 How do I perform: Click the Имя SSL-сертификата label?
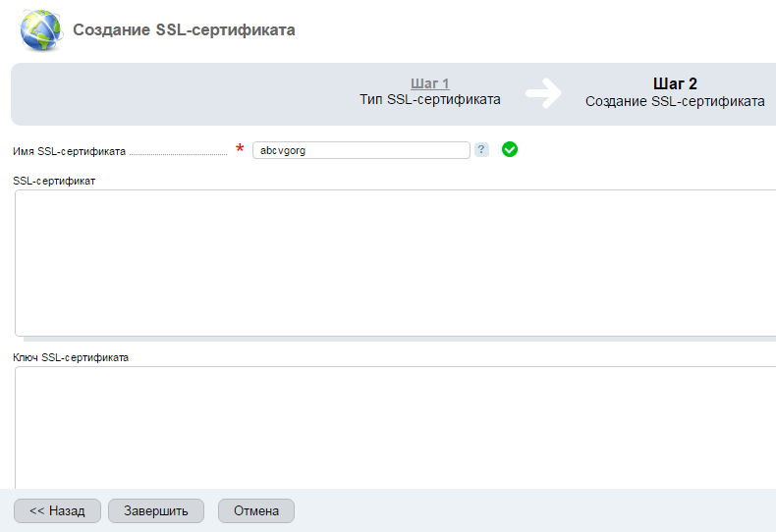(x=70, y=151)
